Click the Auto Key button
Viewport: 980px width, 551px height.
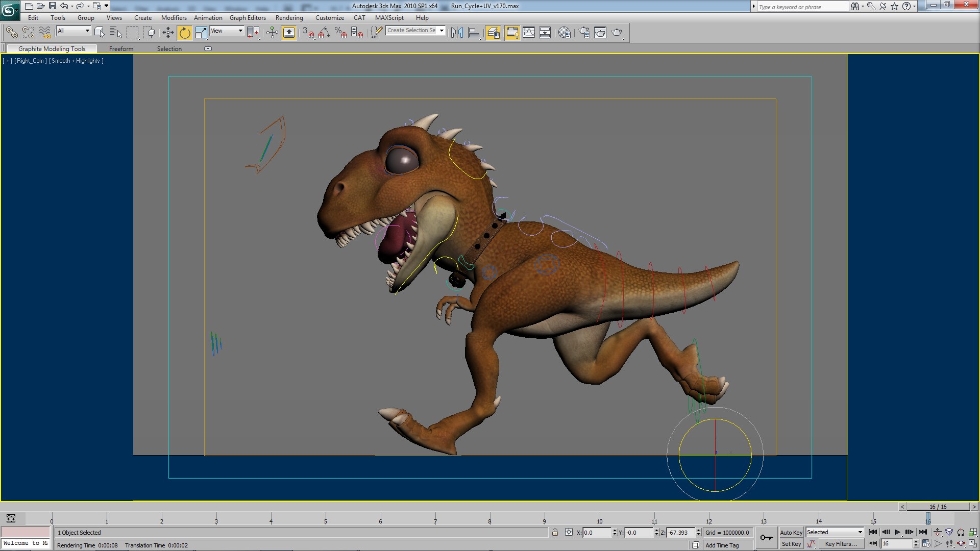pyautogui.click(x=791, y=532)
